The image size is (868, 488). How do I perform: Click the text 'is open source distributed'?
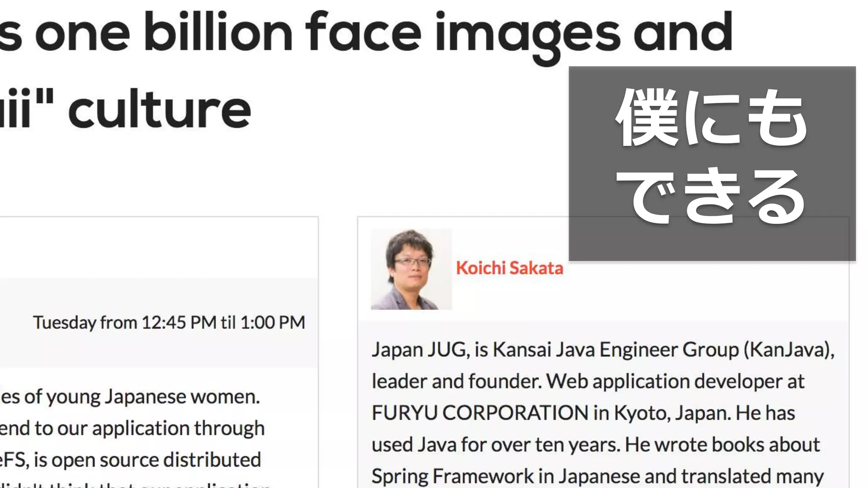[x=147, y=460]
